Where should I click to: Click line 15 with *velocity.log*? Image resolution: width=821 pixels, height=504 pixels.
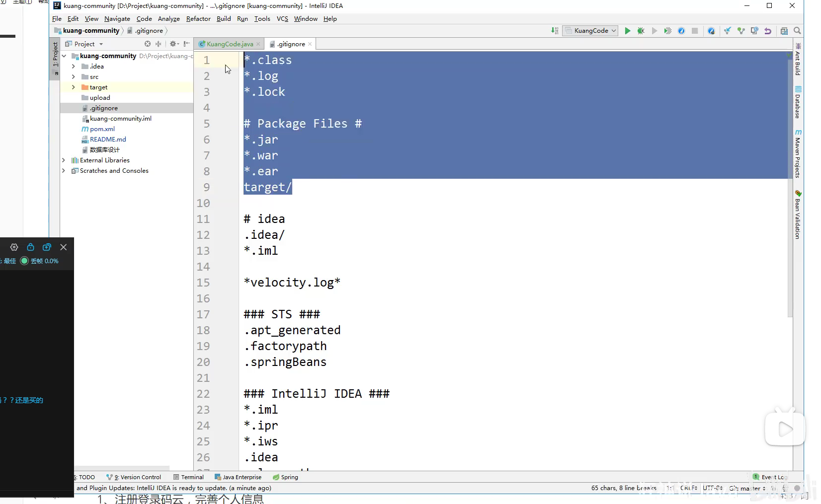[292, 283]
